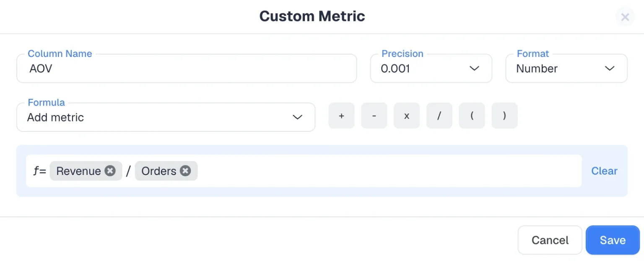Open the Precision dropdown
644x262 pixels.
[431, 68]
